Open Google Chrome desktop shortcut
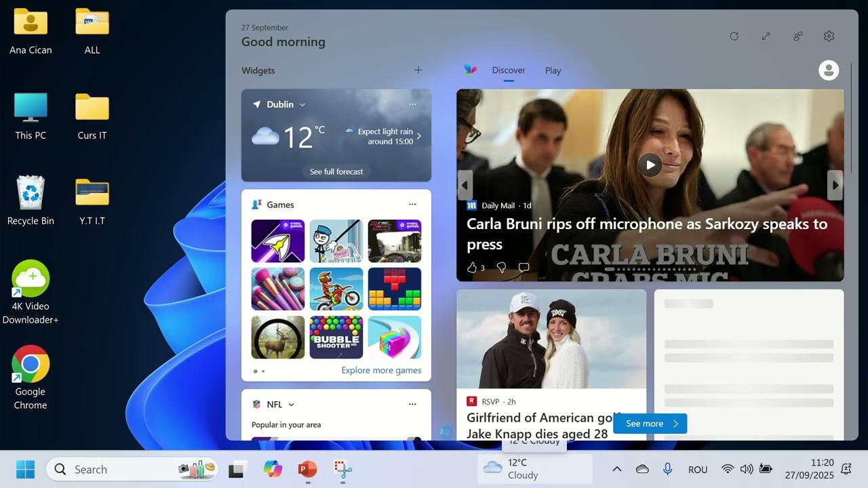Image resolution: width=868 pixels, height=488 pixels. click(x=31, y=378)
